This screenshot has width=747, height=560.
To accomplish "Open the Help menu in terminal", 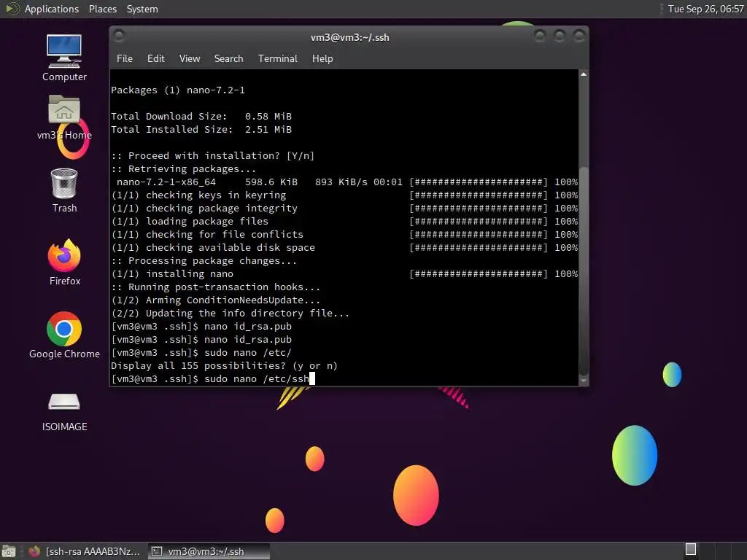I will tap(322, 58).
